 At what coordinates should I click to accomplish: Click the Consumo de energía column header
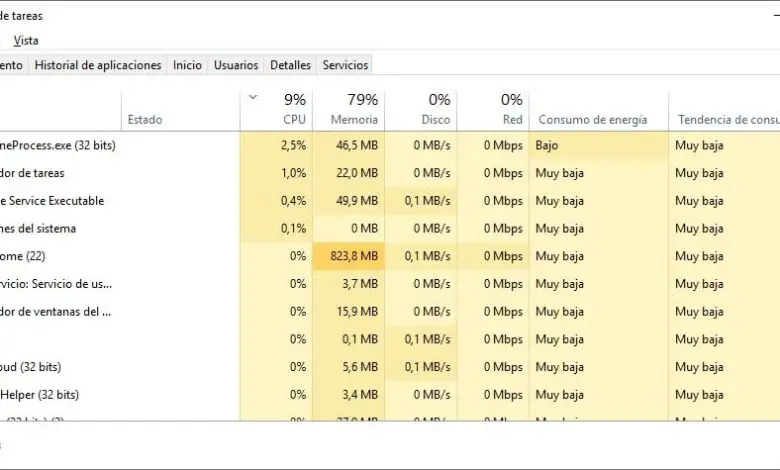coord(592,119)
